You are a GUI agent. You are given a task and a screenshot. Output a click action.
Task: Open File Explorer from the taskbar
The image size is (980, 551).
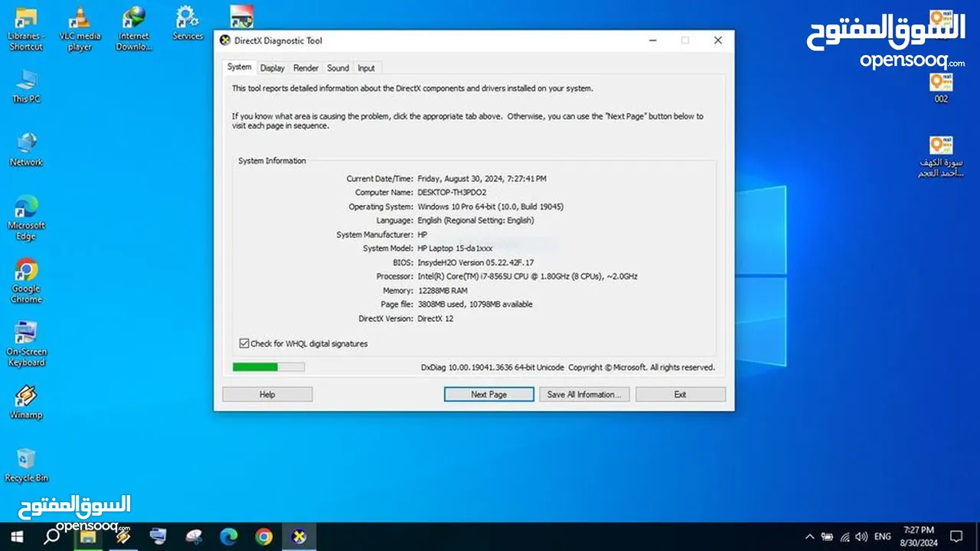pos(87,536)
